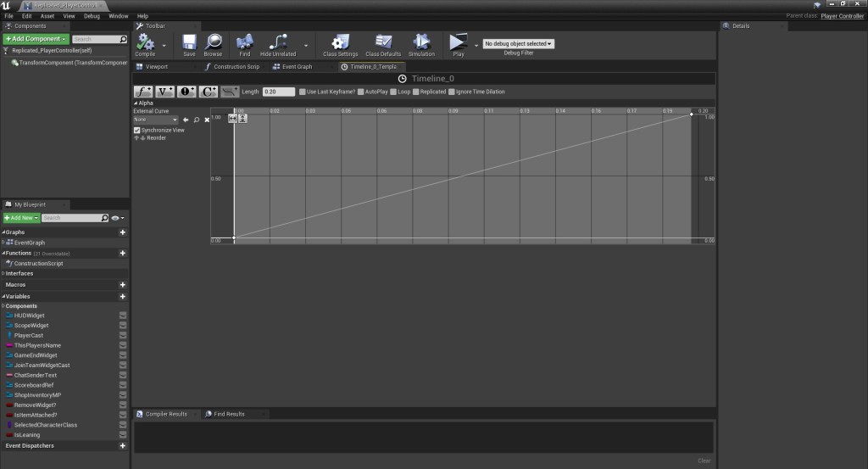
Task: Add a vector track to timeline
Action: pos(165,92)
